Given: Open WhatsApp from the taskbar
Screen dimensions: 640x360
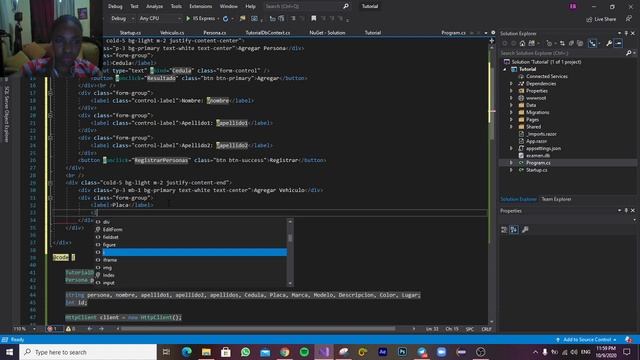Looking at the screenshot, I should pyautogui.click(x=245, y=352).
